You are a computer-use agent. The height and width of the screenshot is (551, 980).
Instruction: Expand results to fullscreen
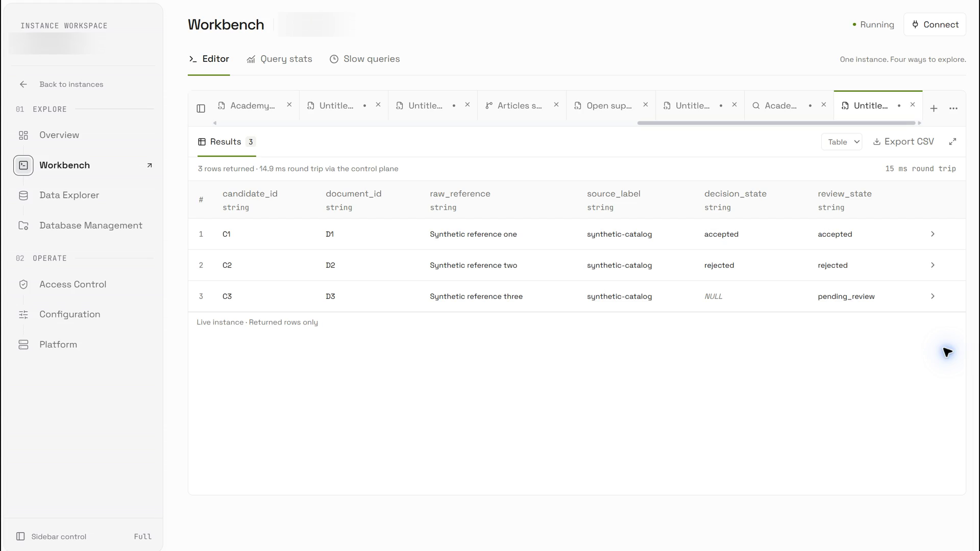[x=952, y=142]
